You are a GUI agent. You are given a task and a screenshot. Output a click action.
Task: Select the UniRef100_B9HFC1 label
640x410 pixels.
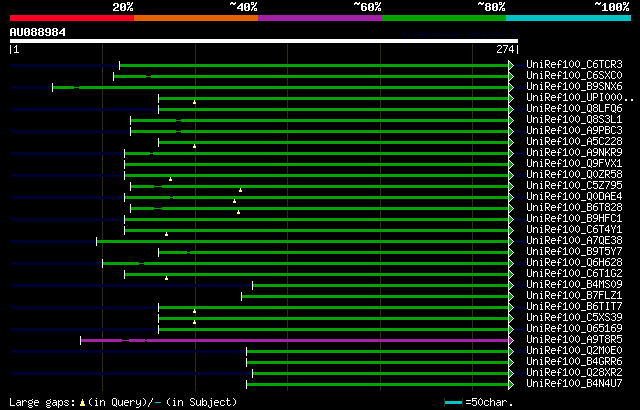[574, 219]
